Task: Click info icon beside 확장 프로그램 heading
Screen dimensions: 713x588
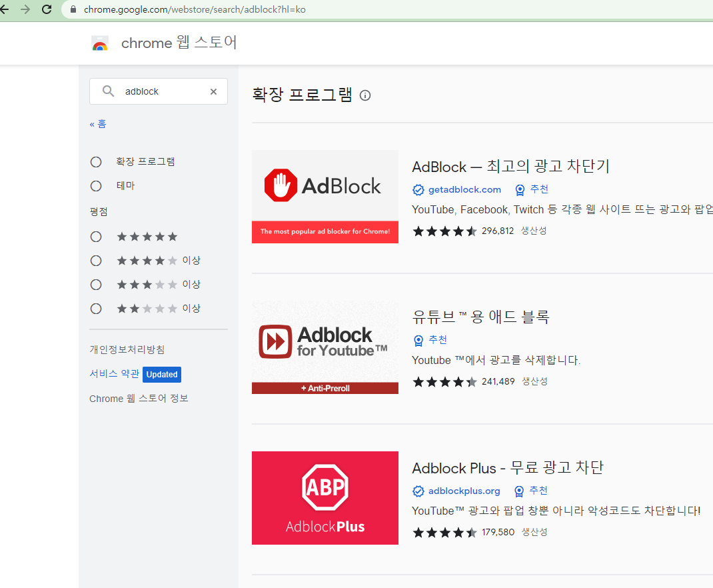Action: [365, 95]
